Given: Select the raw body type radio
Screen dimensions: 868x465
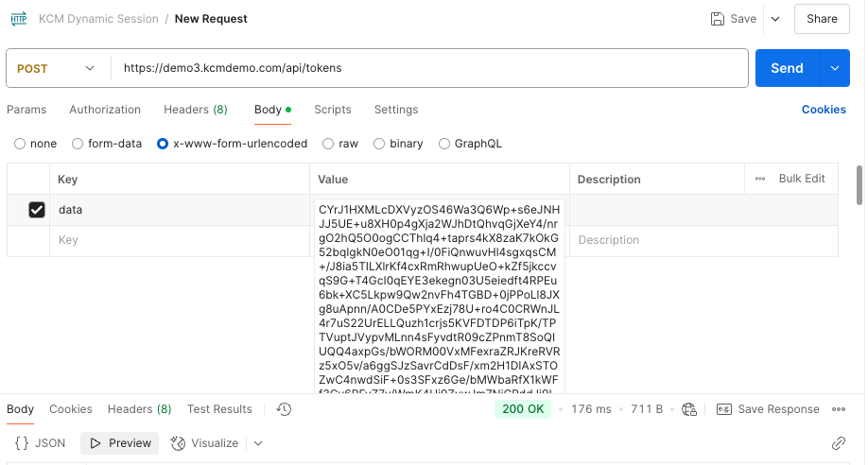Looking at the screenshot, I should [328, 144].
